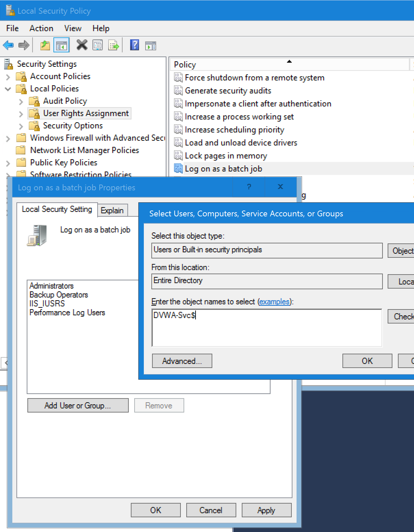This screenshot has width=414, height=532.
Task: Click the object names text field
Action: [x=267, y=328]
